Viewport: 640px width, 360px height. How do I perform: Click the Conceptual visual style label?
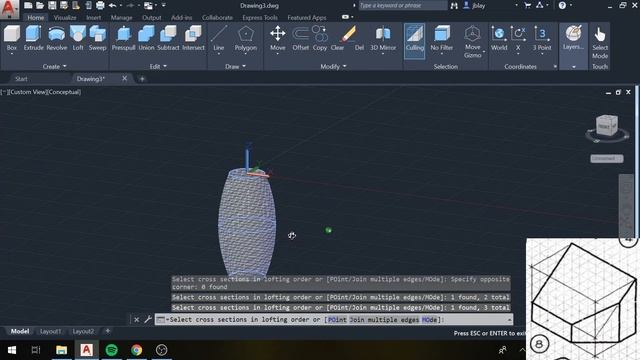pos(64,92)
